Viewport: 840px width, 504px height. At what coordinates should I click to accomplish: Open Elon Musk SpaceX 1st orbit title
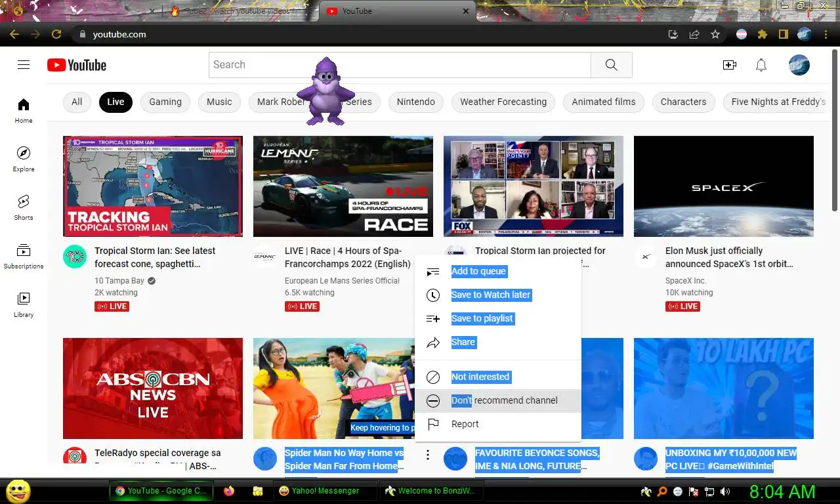729,257
